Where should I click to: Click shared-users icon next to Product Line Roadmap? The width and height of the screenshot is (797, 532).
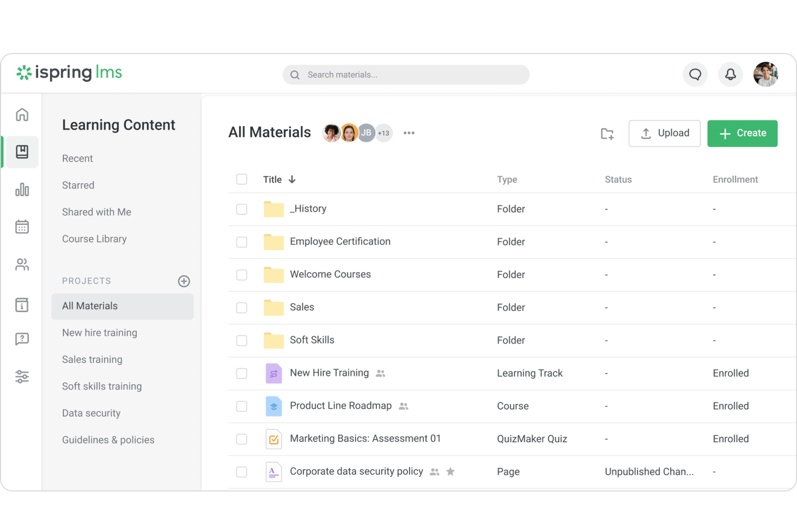point(404,406)
